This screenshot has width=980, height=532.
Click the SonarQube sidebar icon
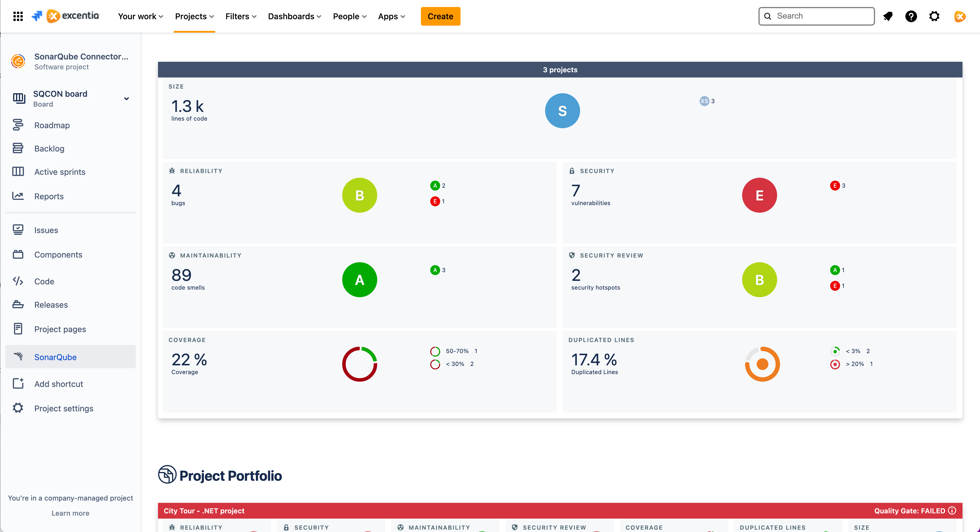(18, 357)
